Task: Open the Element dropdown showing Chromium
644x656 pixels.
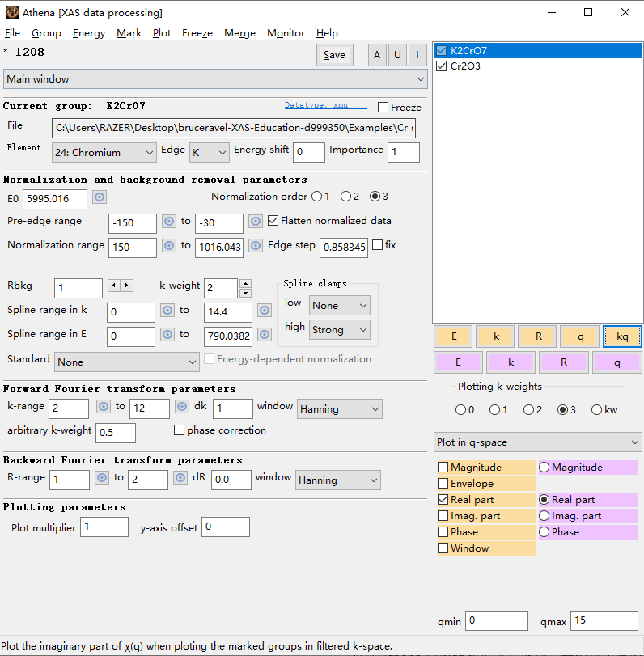Action: click(104, 152)
